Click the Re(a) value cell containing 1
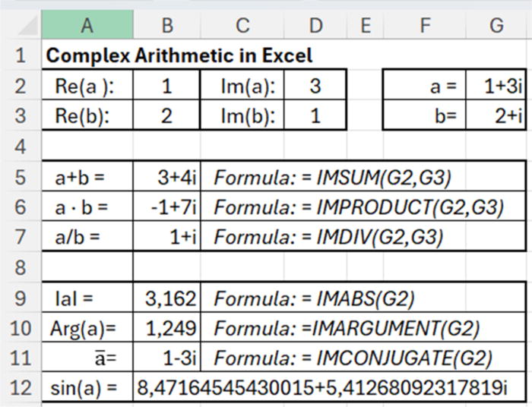Image resolution: width=532 pixels, height=407 pixels. tap(166, 85)
